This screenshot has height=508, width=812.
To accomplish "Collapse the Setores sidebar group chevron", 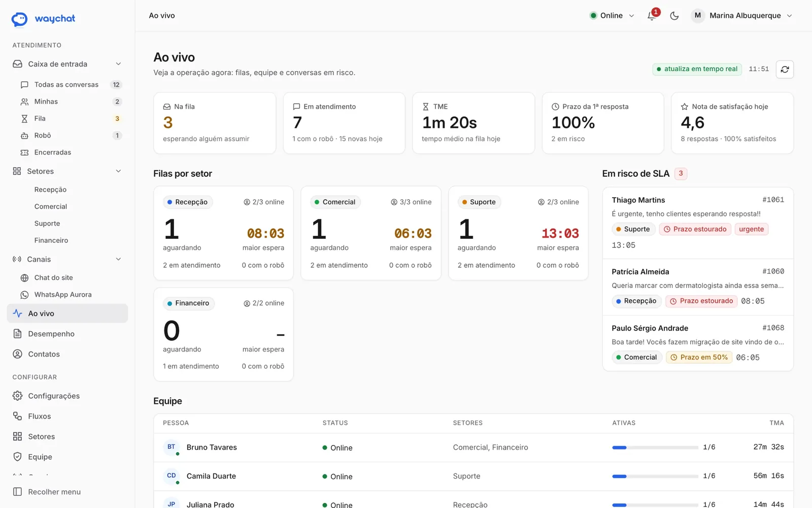I will pos(118,171).
